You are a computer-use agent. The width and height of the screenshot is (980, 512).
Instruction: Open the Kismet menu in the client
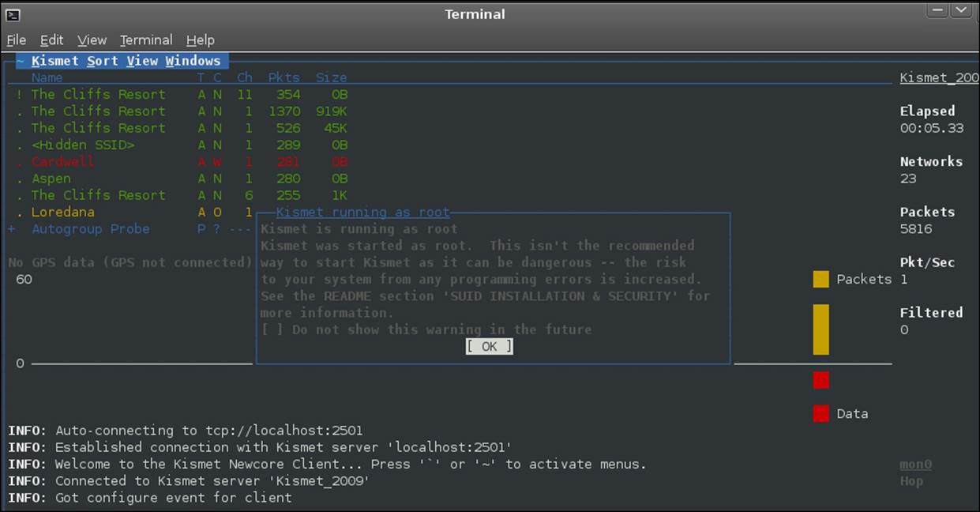pyautogui.click(x=55, y=61)
